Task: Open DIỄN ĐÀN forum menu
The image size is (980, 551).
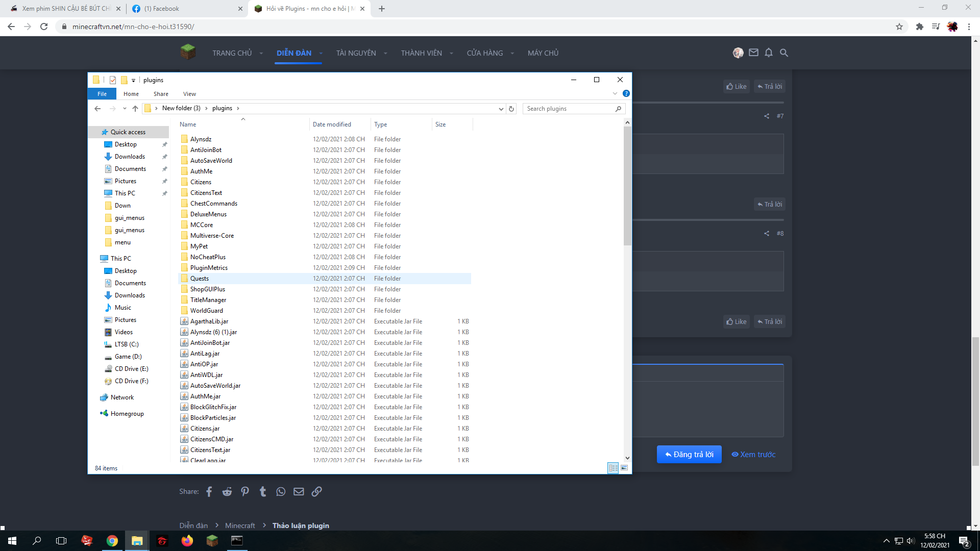Action: [294, 53]
